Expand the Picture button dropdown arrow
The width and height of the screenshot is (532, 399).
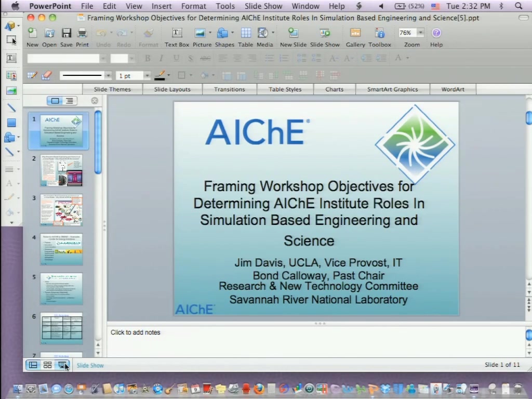coord(210,33)
